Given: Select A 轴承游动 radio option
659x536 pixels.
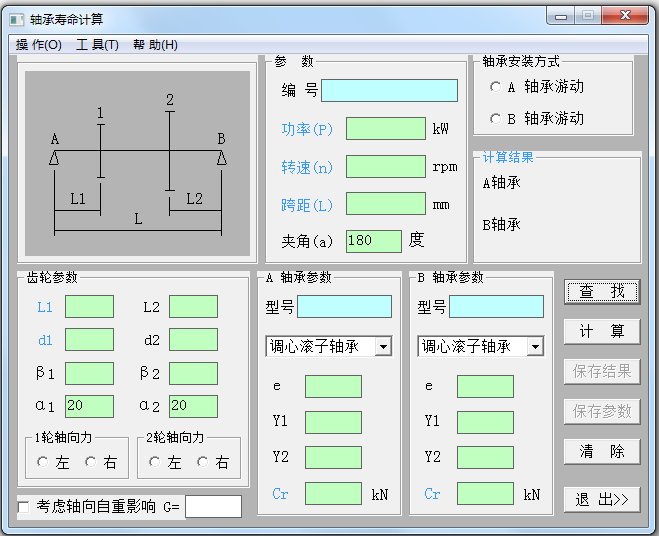Looking at the screenshot, I should click(x=496, y=87).
